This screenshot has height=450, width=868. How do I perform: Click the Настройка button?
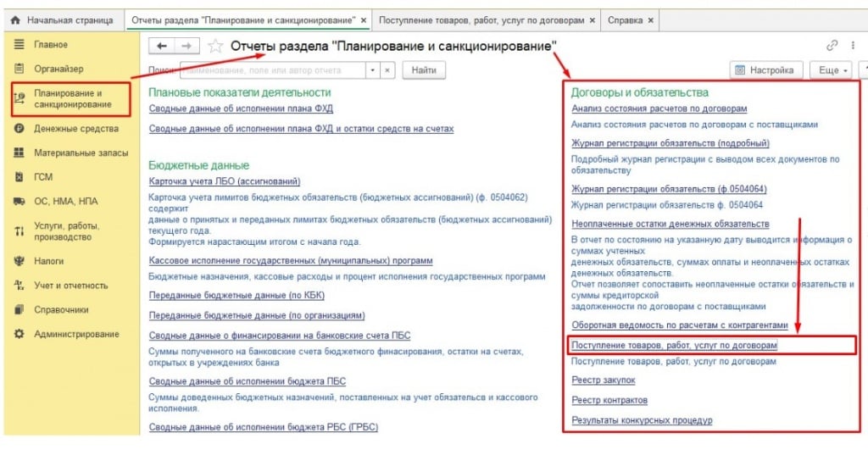(x=766, y=70)
